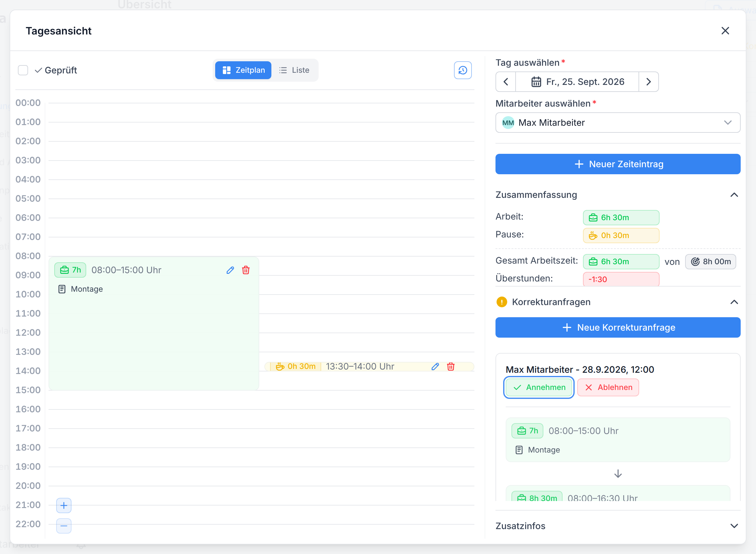Click the Überstunden -1:30 value
The image size is (756, 554).
pos(621,279)
